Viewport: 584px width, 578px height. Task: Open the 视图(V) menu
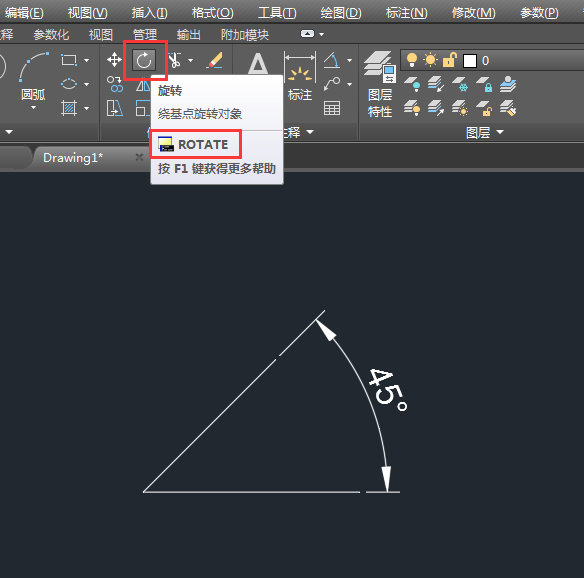coord(88,13)
